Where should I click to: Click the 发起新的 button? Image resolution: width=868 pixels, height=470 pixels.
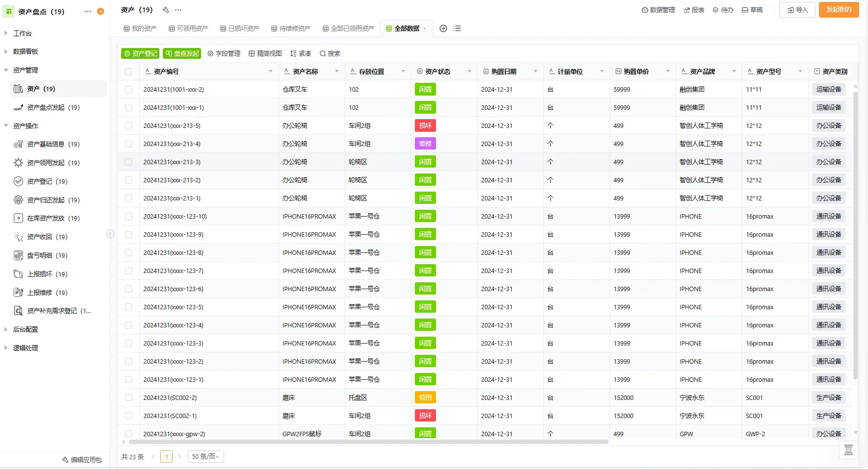(838, 9)
